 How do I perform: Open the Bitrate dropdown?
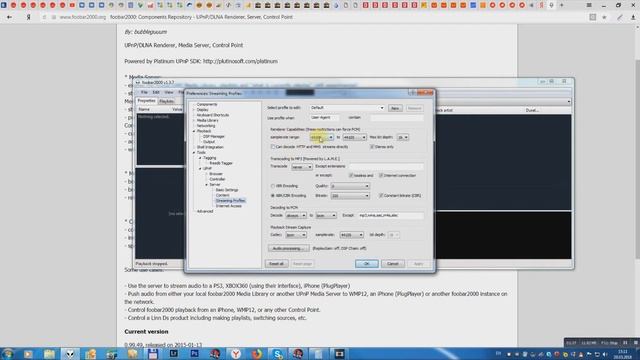pos(350,196)
